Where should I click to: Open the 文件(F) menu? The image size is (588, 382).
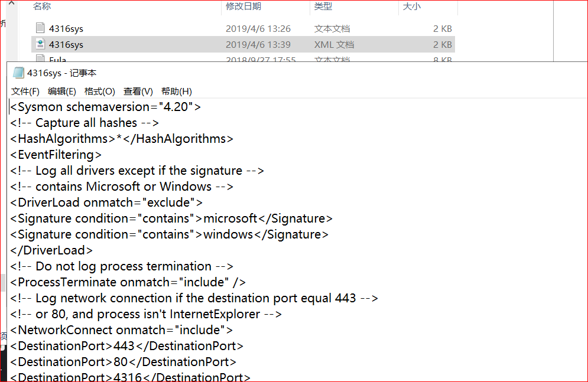point(25,92)
